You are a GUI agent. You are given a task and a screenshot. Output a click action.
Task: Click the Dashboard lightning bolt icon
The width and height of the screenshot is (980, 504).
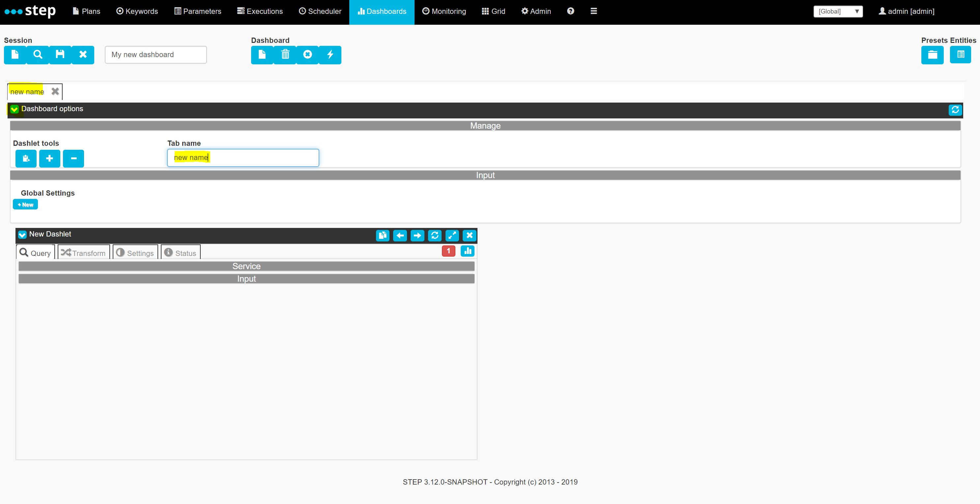[x=330, y=55]
